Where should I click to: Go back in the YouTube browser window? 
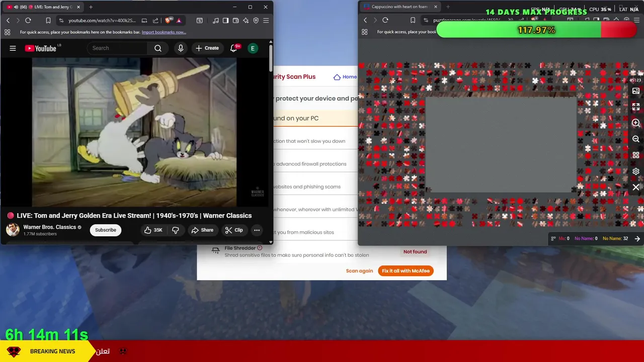pyautogui.click(x=8, y=21)
